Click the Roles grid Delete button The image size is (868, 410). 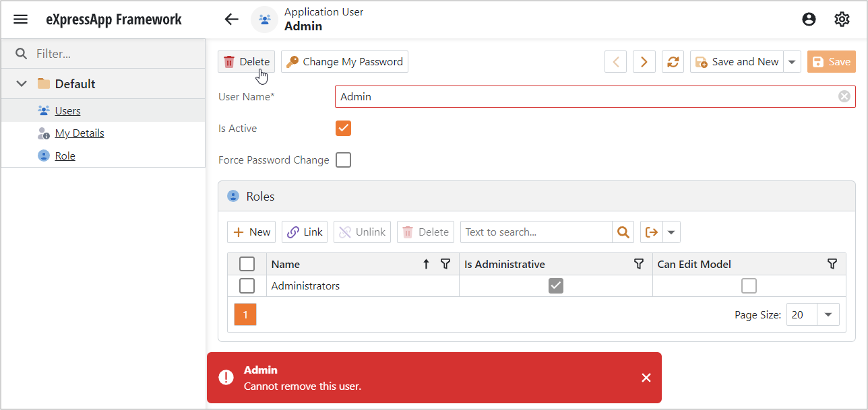point(425,232)
